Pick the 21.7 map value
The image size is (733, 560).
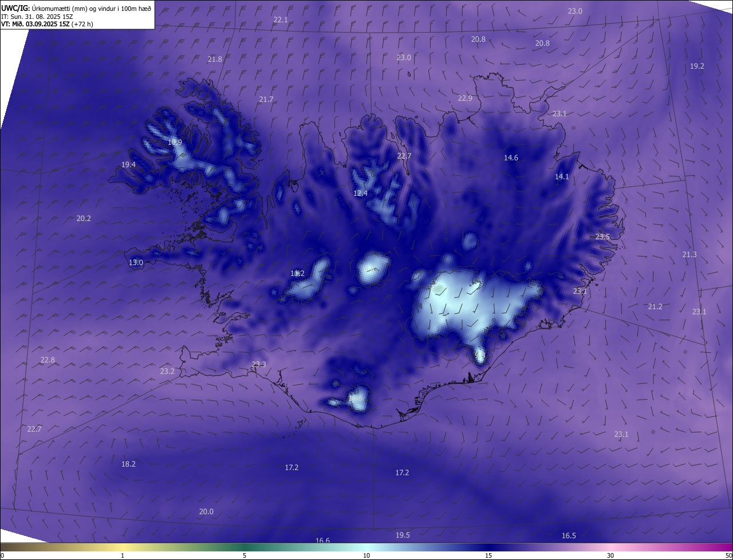(266, 100)
